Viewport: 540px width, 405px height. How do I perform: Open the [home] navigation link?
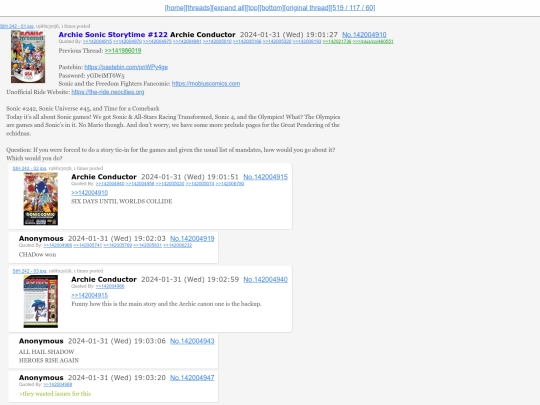(x=175, y=8)
